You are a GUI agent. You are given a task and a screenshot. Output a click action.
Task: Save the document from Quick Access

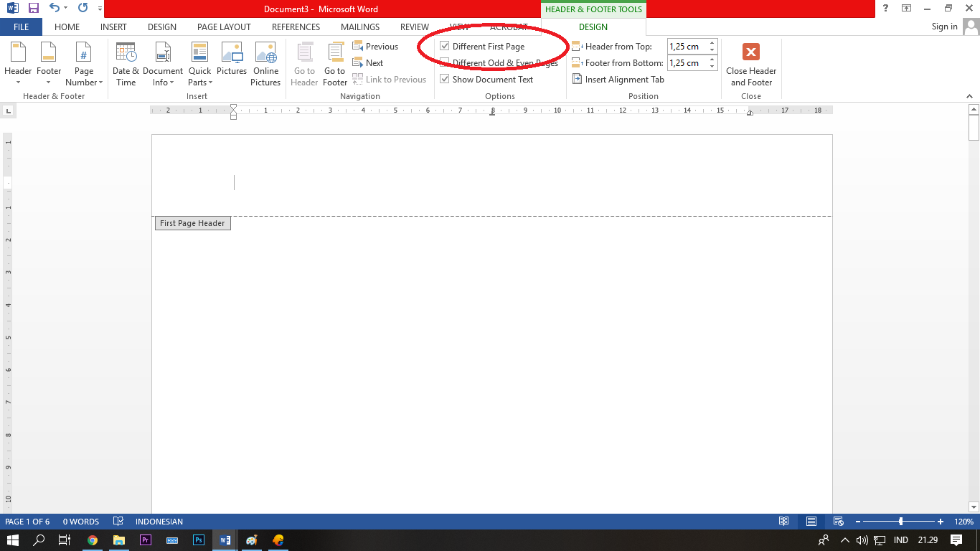point(34,9)
